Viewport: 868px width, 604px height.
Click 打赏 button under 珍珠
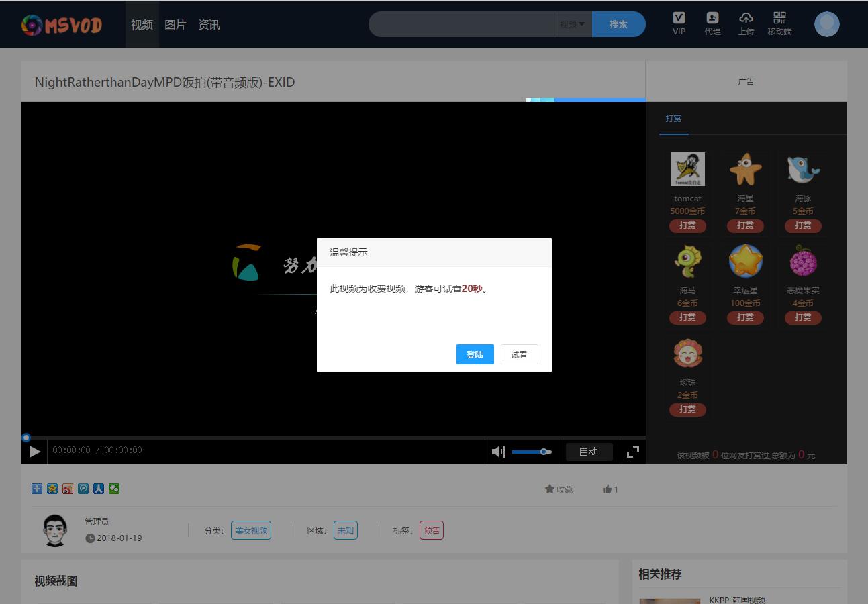687,409
